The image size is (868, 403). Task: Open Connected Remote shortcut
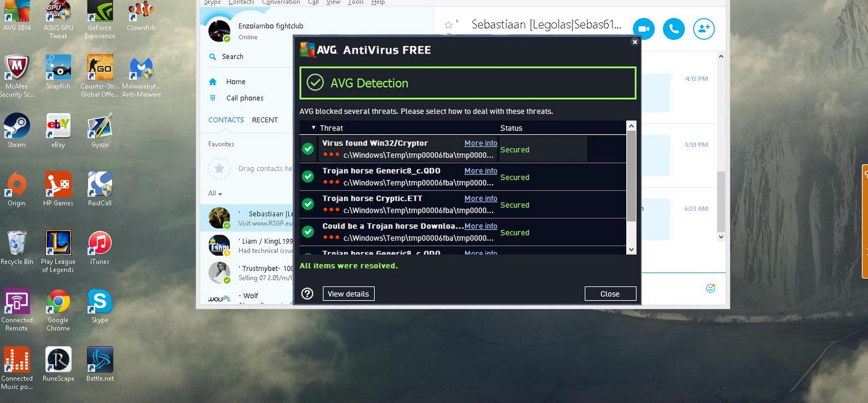pyautogui.click(x=17, y=309)
